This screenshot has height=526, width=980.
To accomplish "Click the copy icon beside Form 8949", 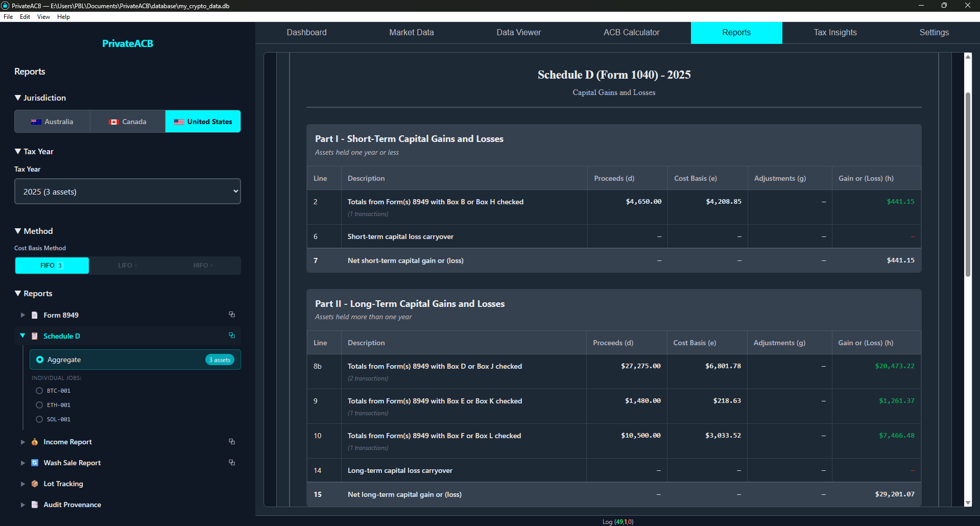I will point(232,315).
